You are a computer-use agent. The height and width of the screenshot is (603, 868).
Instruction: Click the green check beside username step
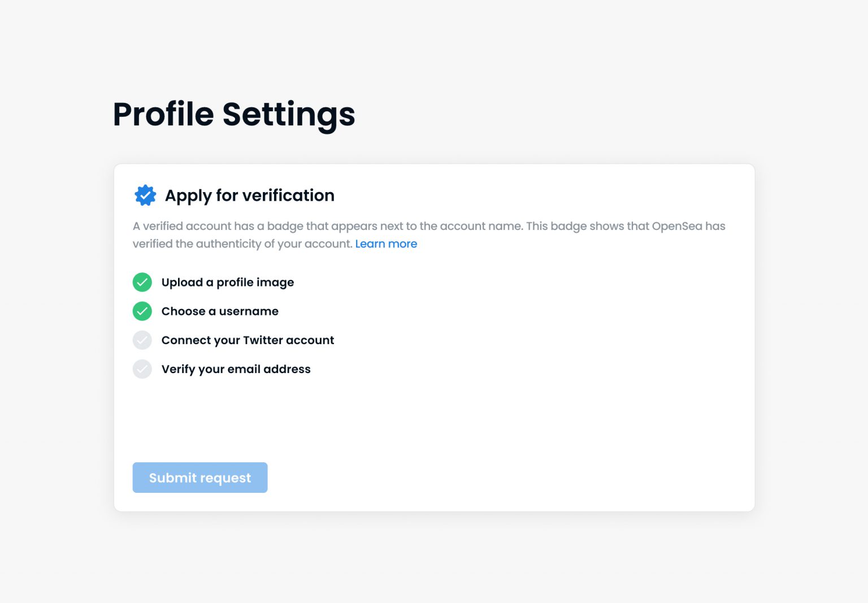[142, 311]
